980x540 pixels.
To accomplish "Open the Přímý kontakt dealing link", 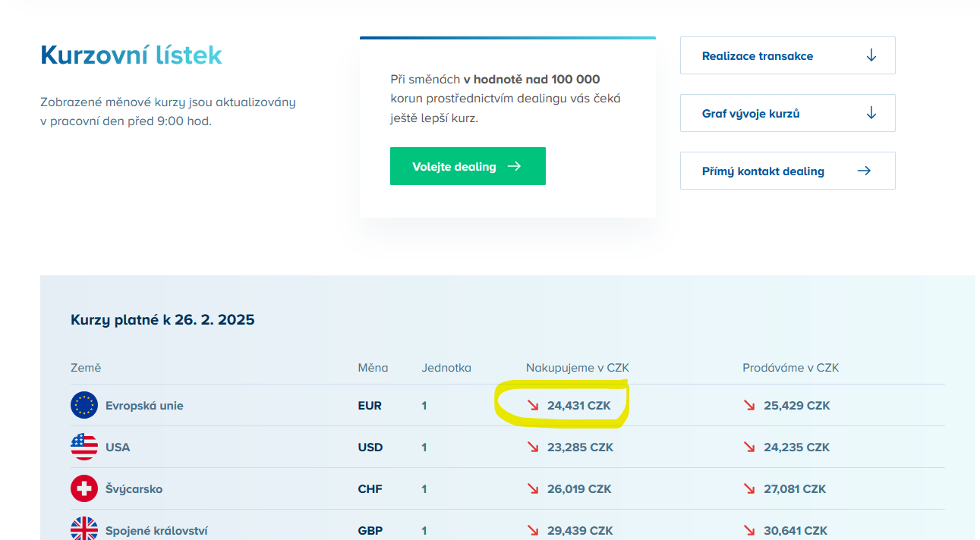I will coord(763,171).
